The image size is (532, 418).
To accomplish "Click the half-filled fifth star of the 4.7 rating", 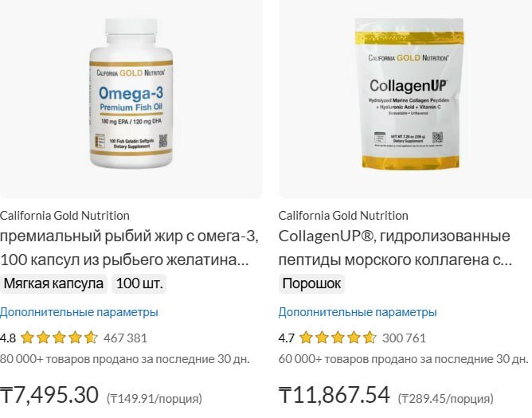I will [370, 338].
